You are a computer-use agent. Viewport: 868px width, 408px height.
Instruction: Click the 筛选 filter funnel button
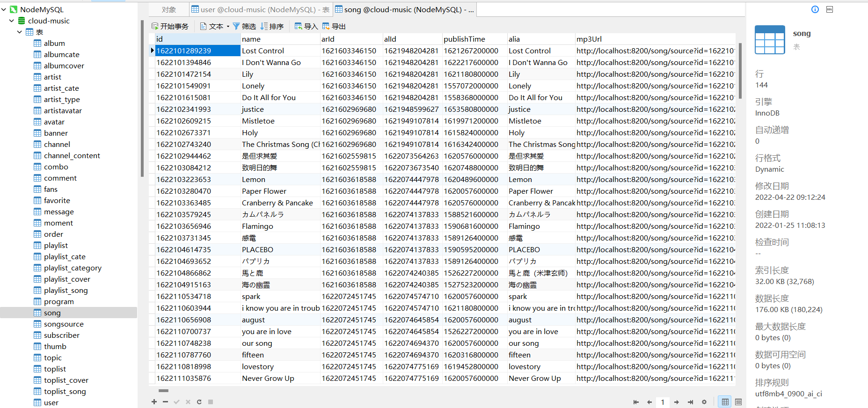[244, 26]
